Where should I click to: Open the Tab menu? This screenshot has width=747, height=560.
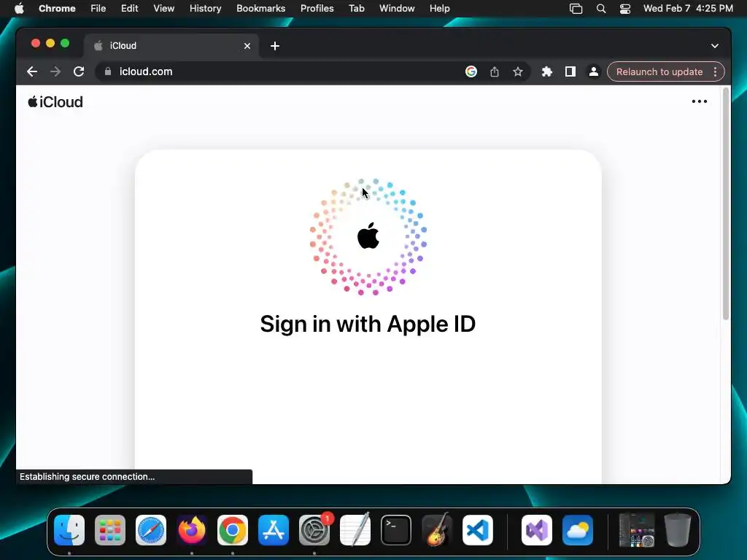pyautogui.click(x=356, y=8)
